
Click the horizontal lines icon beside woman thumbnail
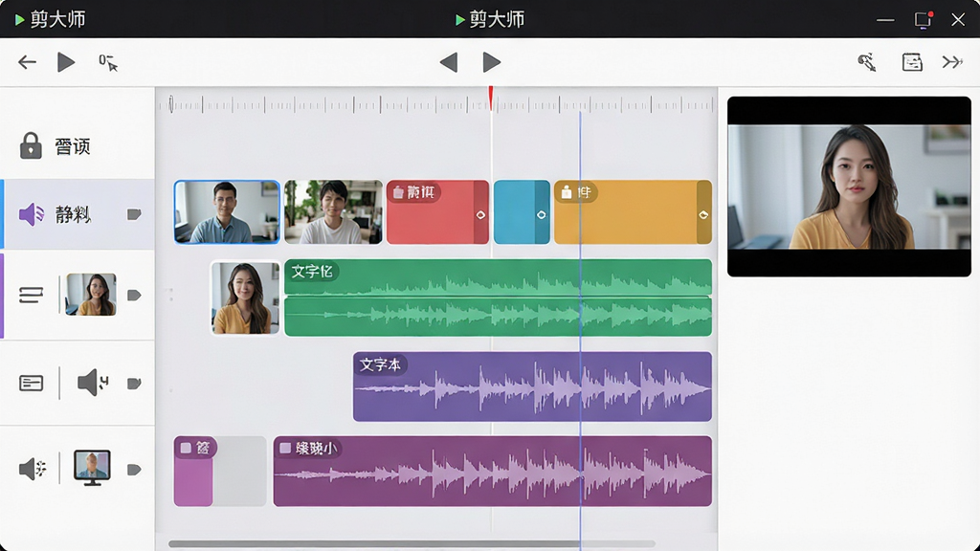31,295
